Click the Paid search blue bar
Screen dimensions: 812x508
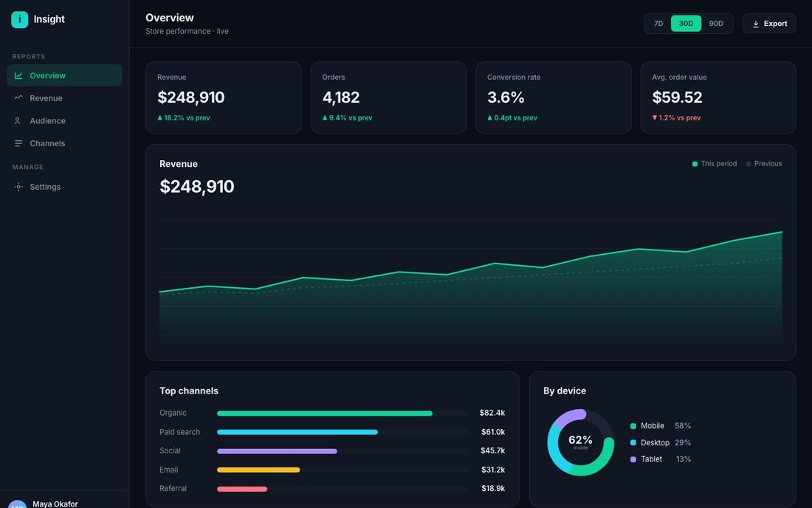click(297, 432)
